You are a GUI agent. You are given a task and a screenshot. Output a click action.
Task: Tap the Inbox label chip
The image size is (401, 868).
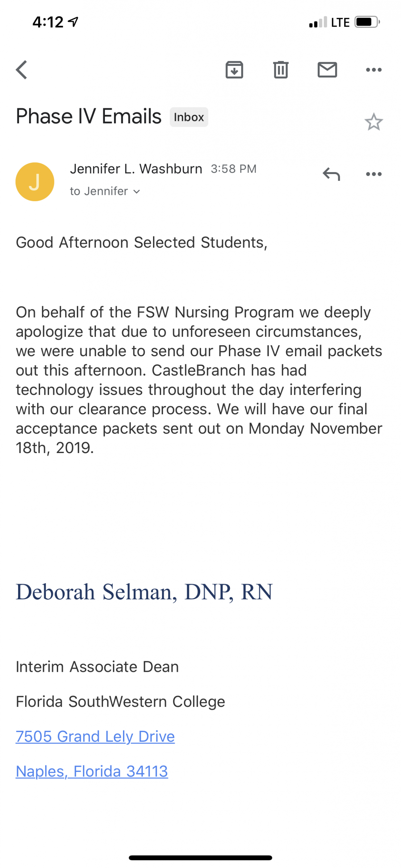tap(189, 117)
